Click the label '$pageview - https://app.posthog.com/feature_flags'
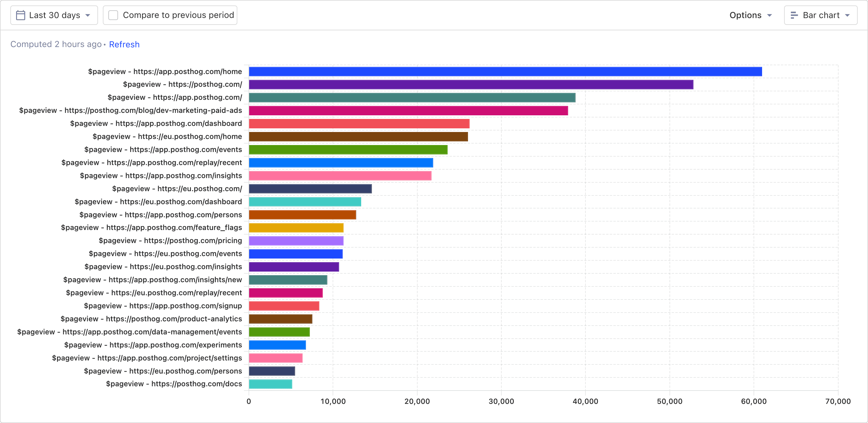Viewport: 868px width, 423px height. point(151,228)
